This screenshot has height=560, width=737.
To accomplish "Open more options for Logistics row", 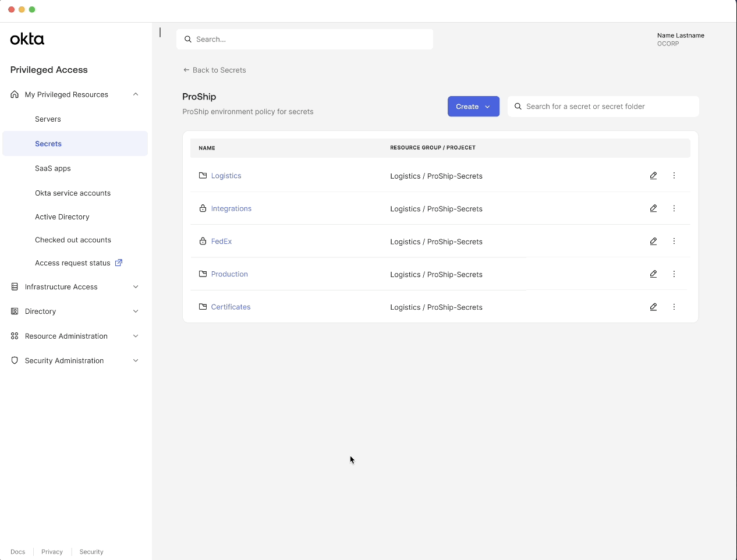I will point(674,176).
